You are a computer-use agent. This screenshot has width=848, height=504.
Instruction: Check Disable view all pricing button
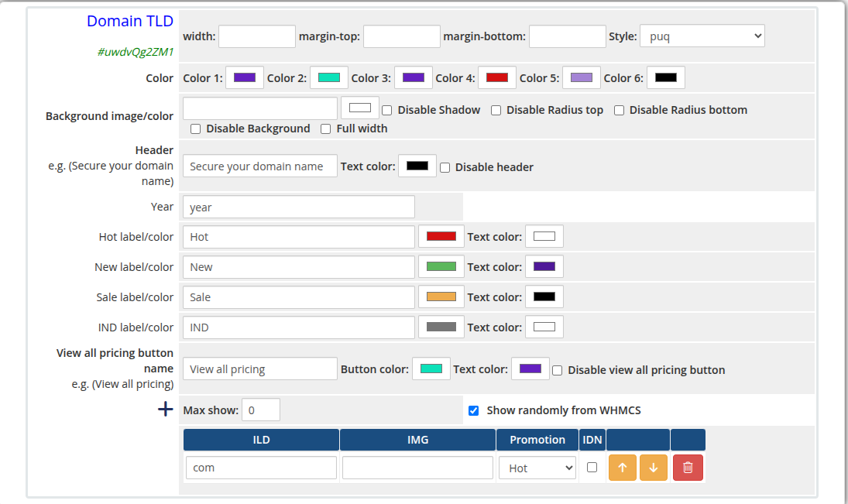[557, 369]
